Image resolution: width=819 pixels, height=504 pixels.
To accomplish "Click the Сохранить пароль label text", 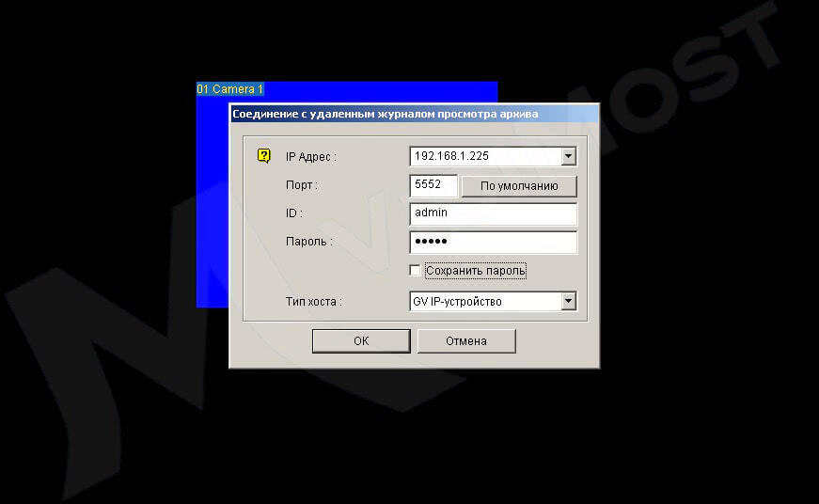I will [475, 271].
